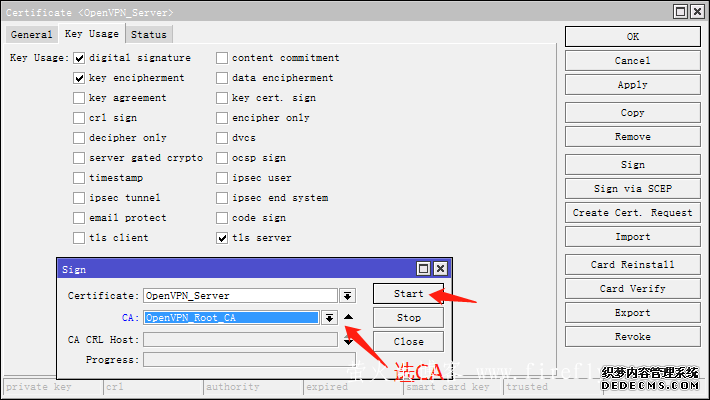Collapse the CA field with up arrow
710x400 pixels.
click(x=348, y=317)
